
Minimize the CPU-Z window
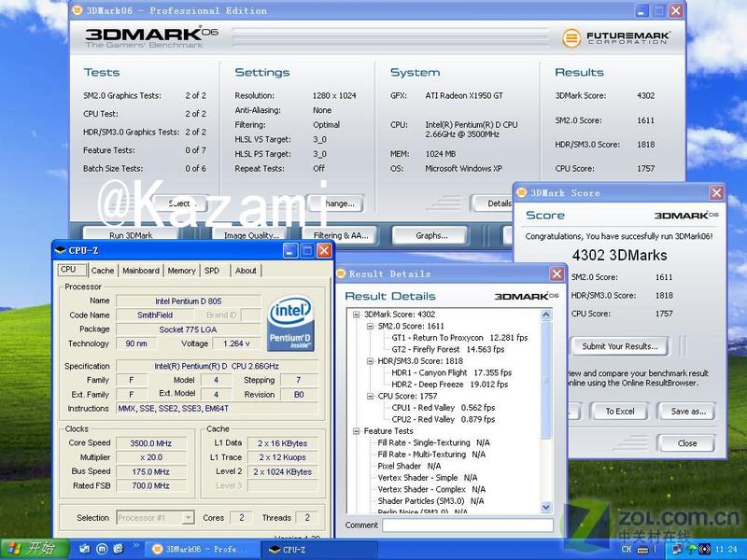(x=290, y=250)
